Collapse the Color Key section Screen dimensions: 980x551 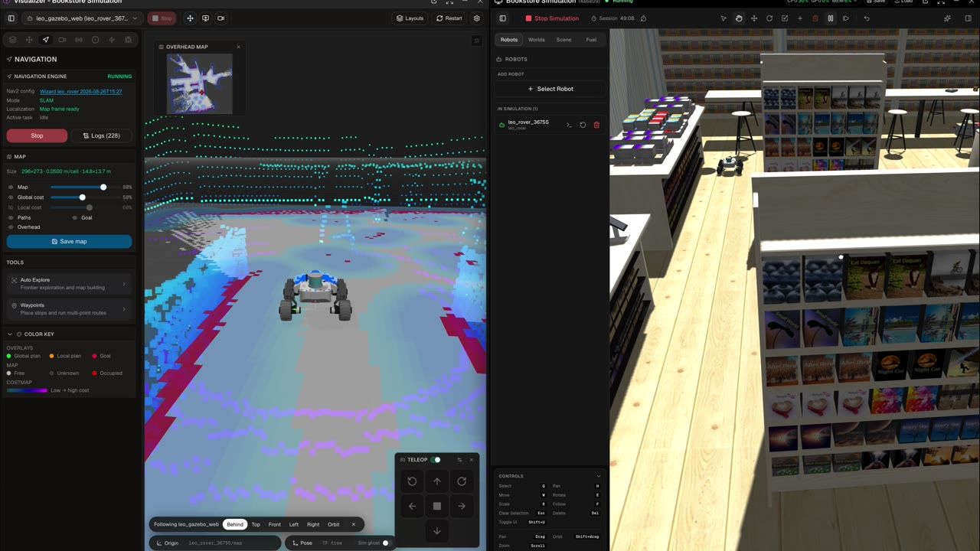9,334
